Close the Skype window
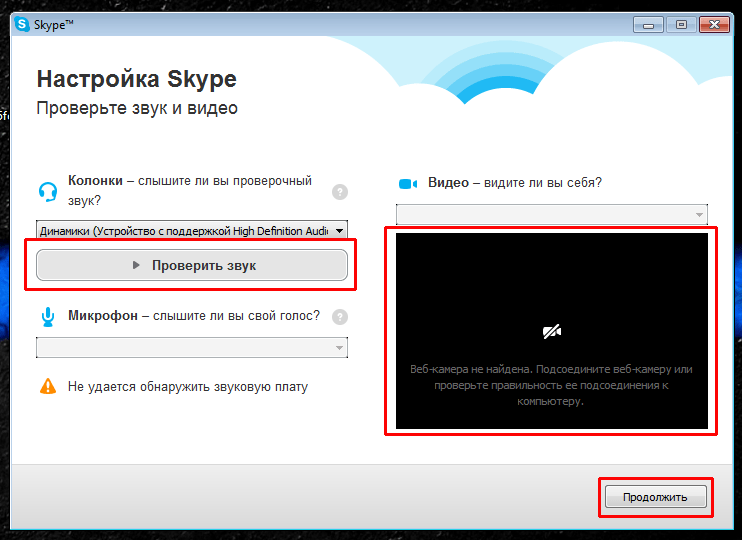 pos(714,25)
